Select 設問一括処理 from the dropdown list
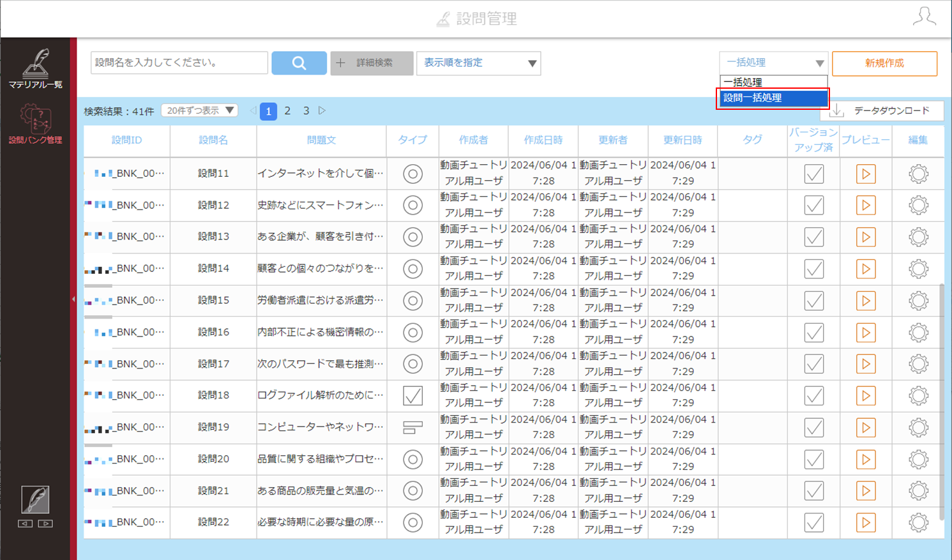The image size is (952, 560). coord(773,98)
